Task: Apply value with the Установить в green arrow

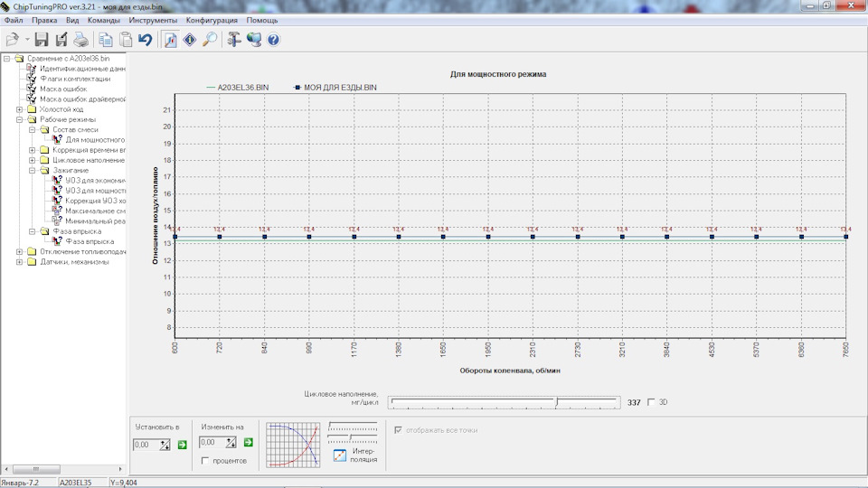Action: pyautogui.click(x=181, y=444)
